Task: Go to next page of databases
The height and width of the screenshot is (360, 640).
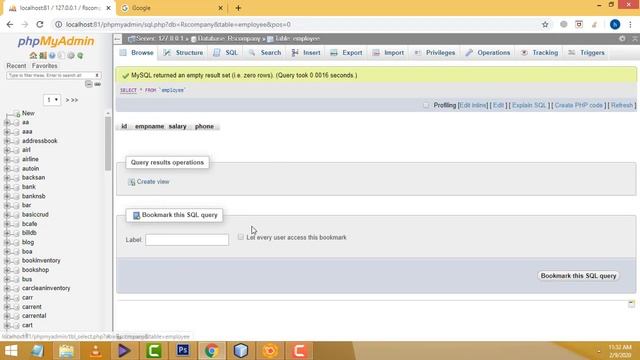Action: 67,100
